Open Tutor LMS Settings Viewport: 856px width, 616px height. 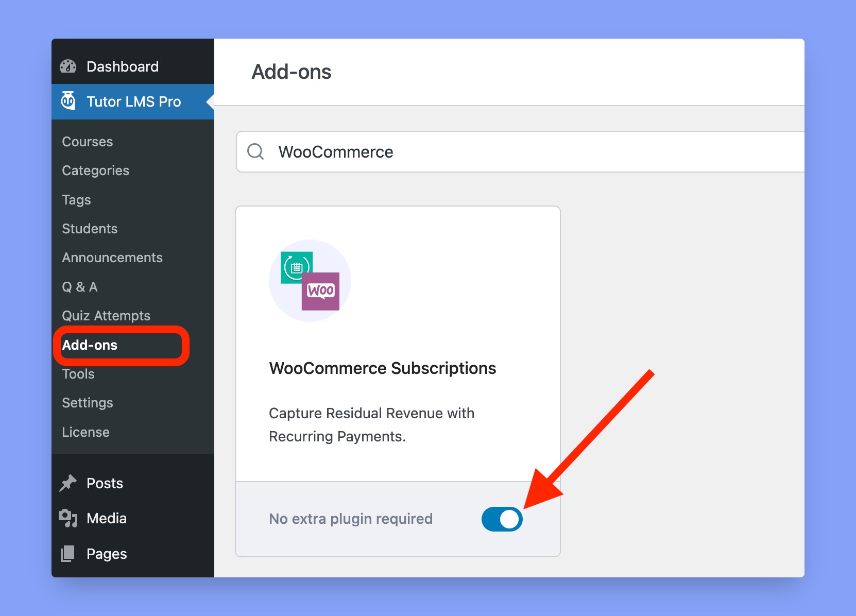point(88,403)
